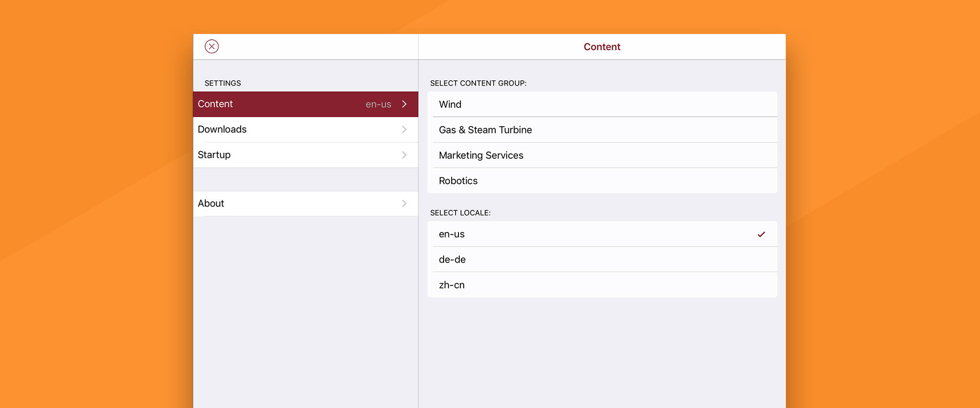Choose the Marketing Services content group
The image size is (980, 408).
602,155
